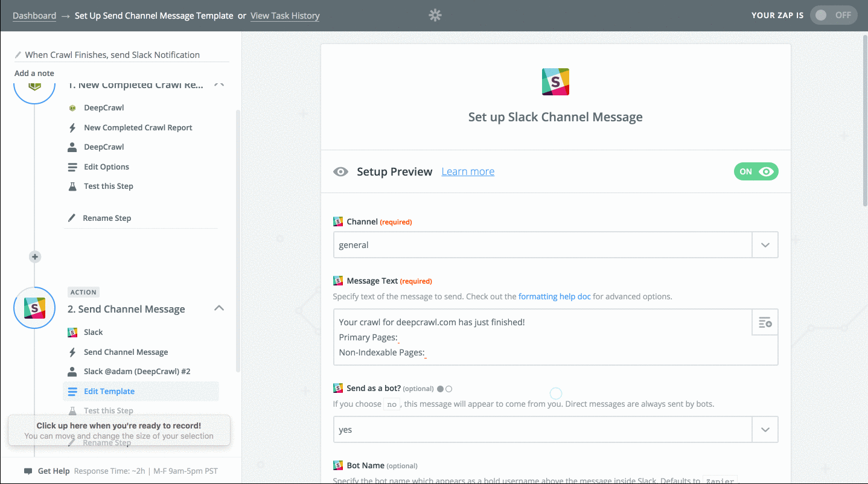The image size is (868, 484).
Task: Open Get Help
Action: [x=54, y=471]
